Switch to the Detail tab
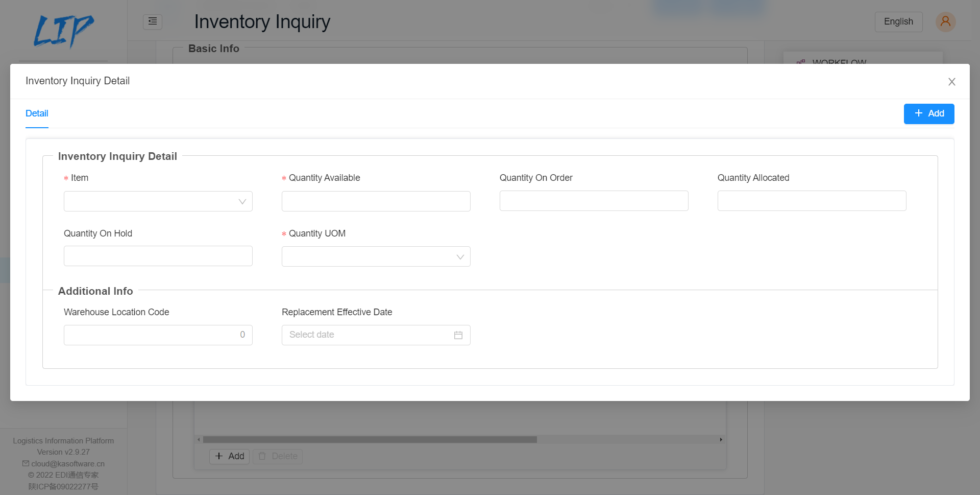The image size is (980, 495). [x=37, y=113]
